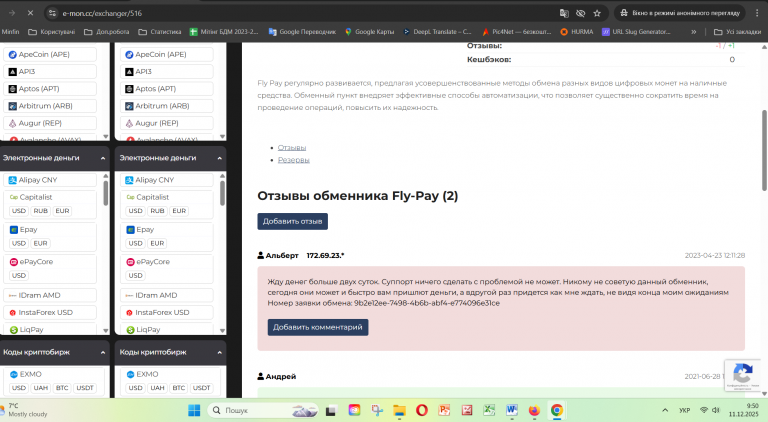Open the URL Slug Generator bookmark
Image resolution: width=768 pixels, height=422 pixels.
[x=636, y=32]
